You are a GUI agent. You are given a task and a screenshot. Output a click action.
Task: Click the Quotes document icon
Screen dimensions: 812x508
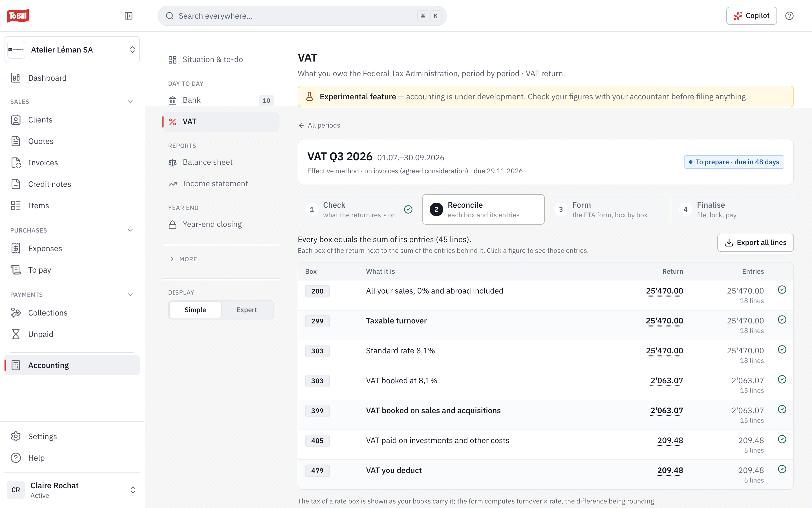(x=16, y=141)
